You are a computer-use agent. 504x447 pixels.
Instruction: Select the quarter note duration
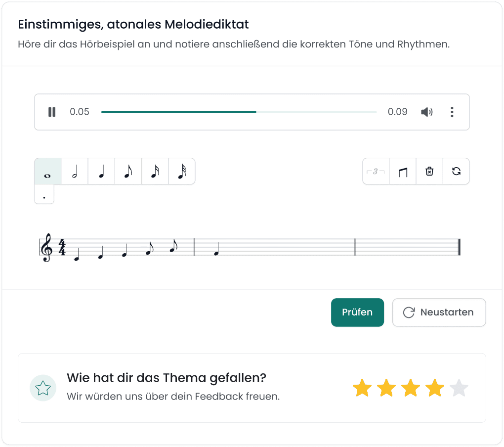pyautogui.click(x=101, y=171)
